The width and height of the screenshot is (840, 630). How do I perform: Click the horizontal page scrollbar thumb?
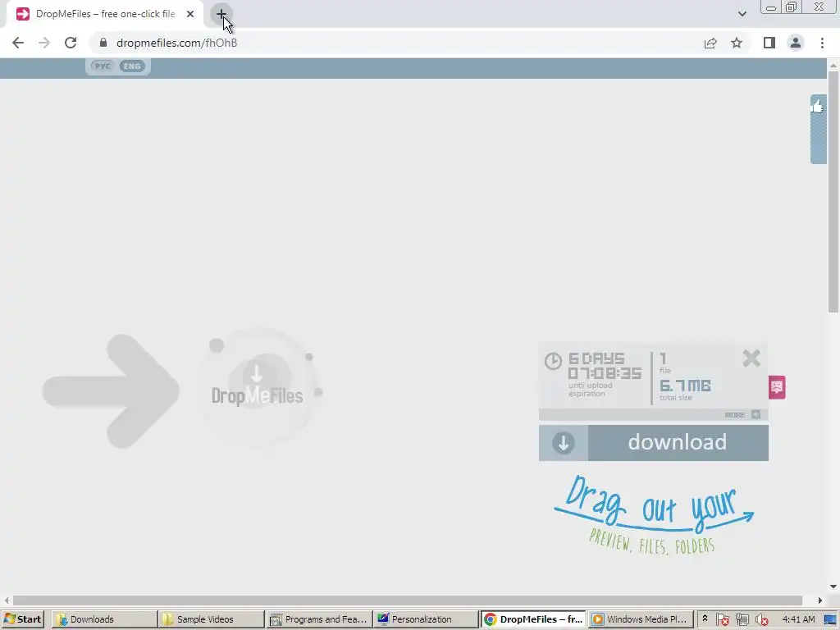[407, 600]
